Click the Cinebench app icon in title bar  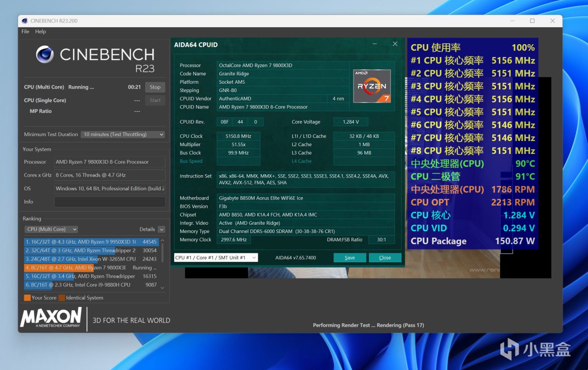click(x=25, y=21)
